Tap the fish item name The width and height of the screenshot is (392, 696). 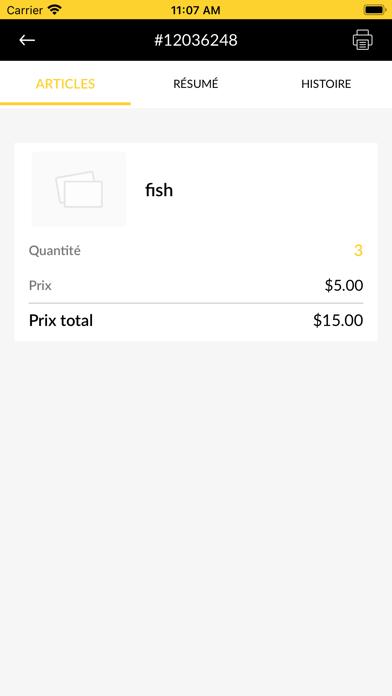pyautogui.click(x=159, y=190)
